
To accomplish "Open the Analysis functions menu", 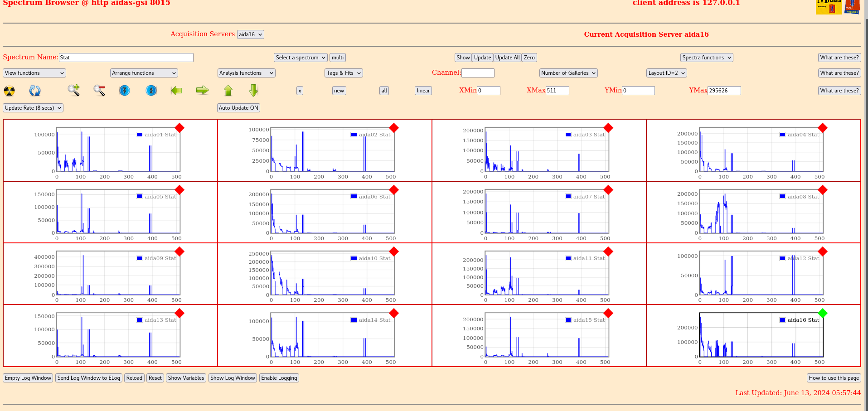I will [246, 73].
